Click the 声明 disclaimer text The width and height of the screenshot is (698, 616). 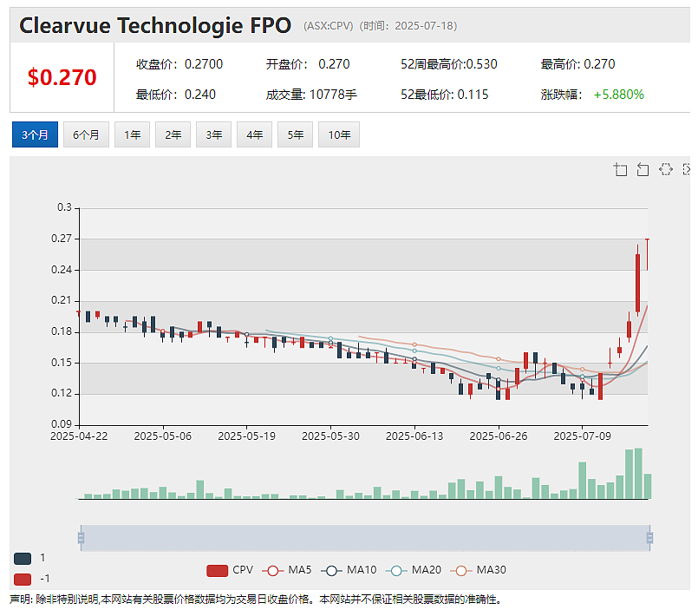[x=256, y=600]
